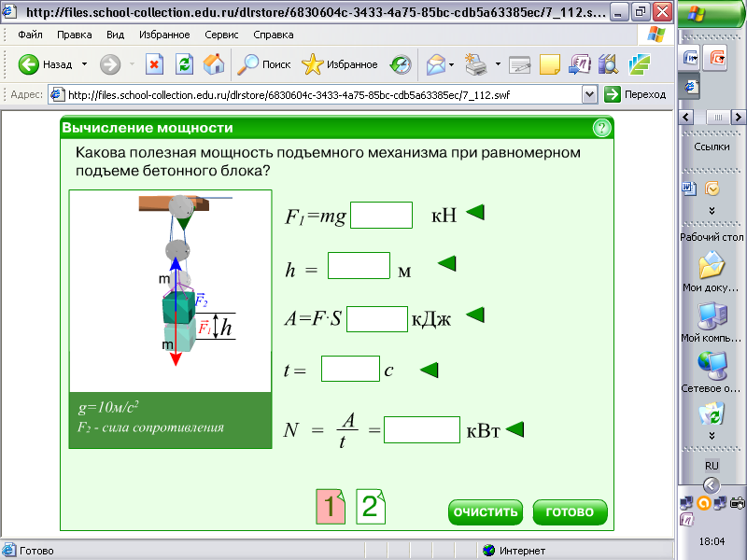Open the Print button dropdown arrow
This screenshot has width=747, height=560.
click(498, 64)
